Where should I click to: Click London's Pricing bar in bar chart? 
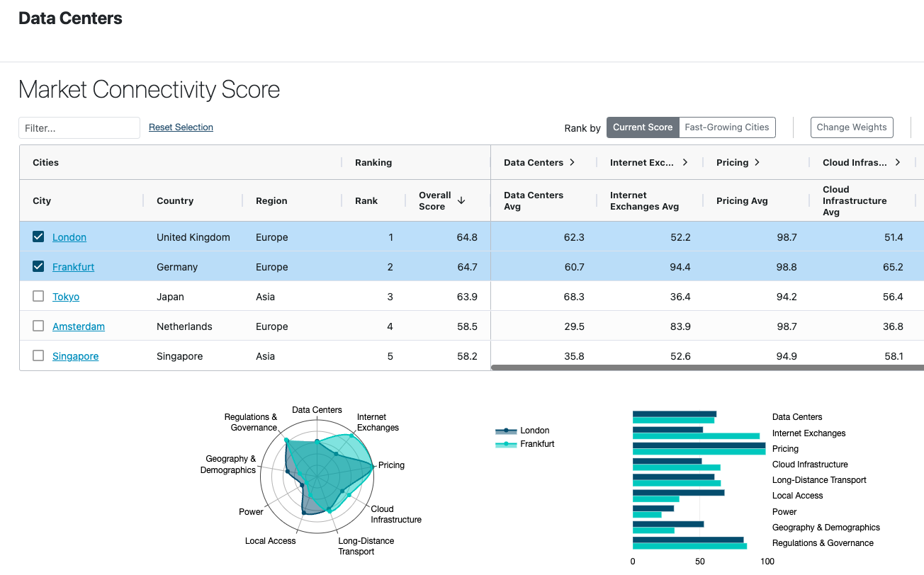699,445
